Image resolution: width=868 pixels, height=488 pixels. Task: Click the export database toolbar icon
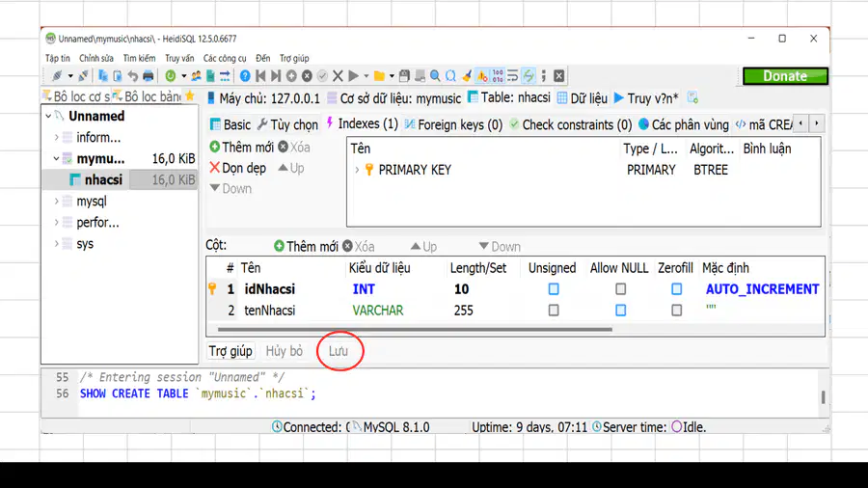click(x=210, y=76)
